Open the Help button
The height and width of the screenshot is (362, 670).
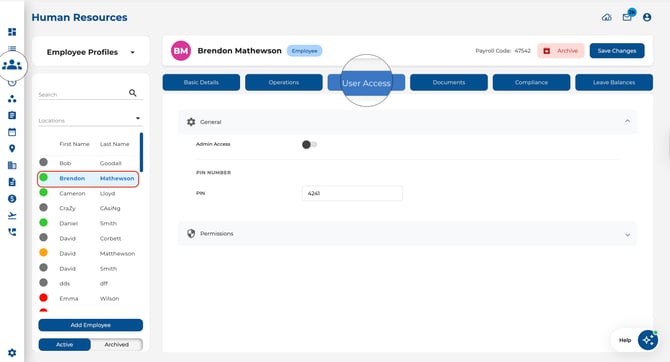[x=625, y=340]
